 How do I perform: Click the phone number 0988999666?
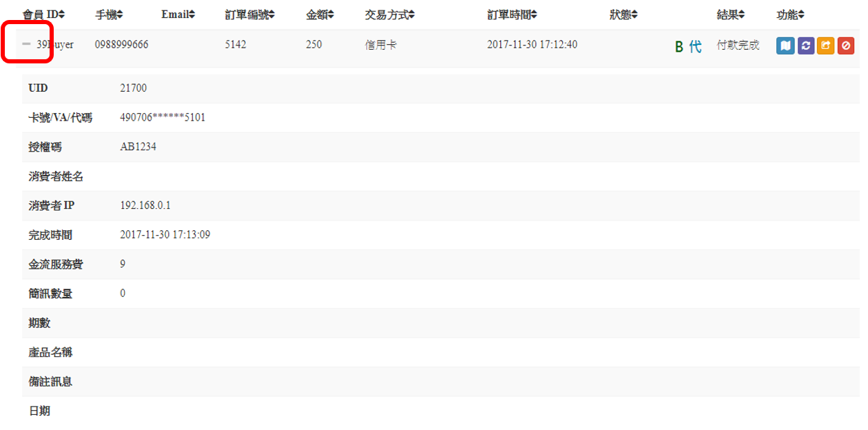(x=121, y=45)
